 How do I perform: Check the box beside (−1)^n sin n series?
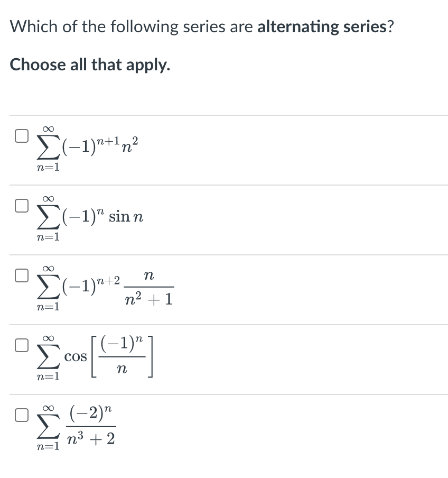pos(21,206)
